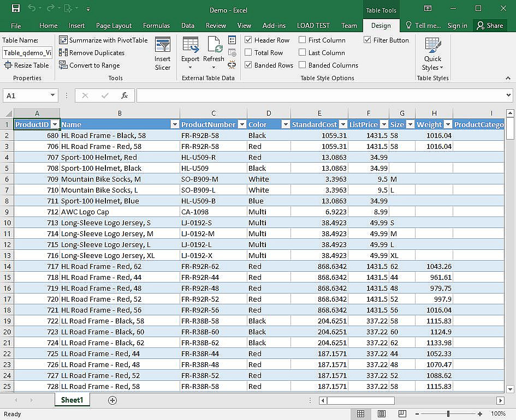Switch to Page Break Preview in status bar
516x420 pixels.
[x=401, y=415]
